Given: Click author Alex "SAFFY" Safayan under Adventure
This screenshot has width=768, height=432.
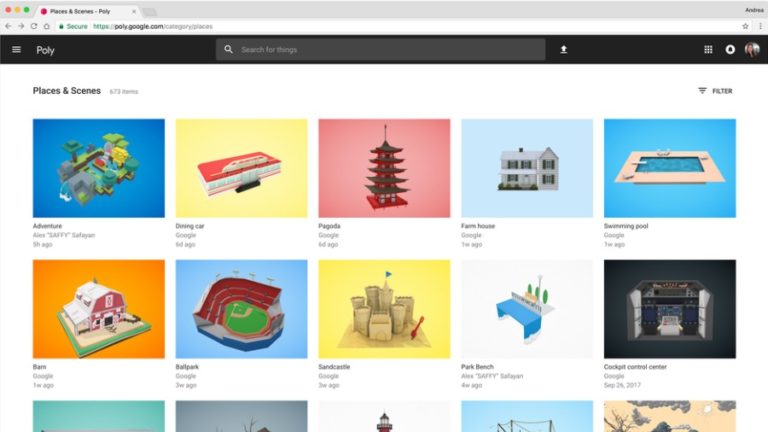Looking at the screenshot, I should (64, 235).
